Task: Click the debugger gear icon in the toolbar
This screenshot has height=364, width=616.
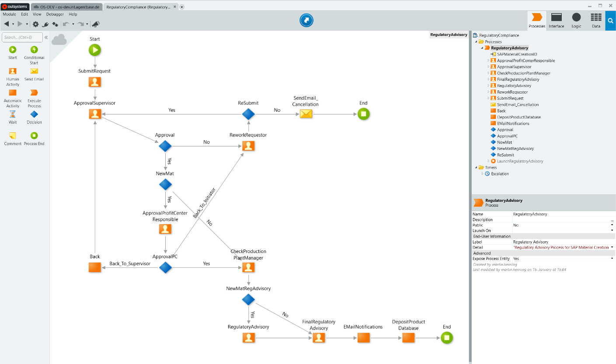Action: pyautogui.click(x=35, y=24)
